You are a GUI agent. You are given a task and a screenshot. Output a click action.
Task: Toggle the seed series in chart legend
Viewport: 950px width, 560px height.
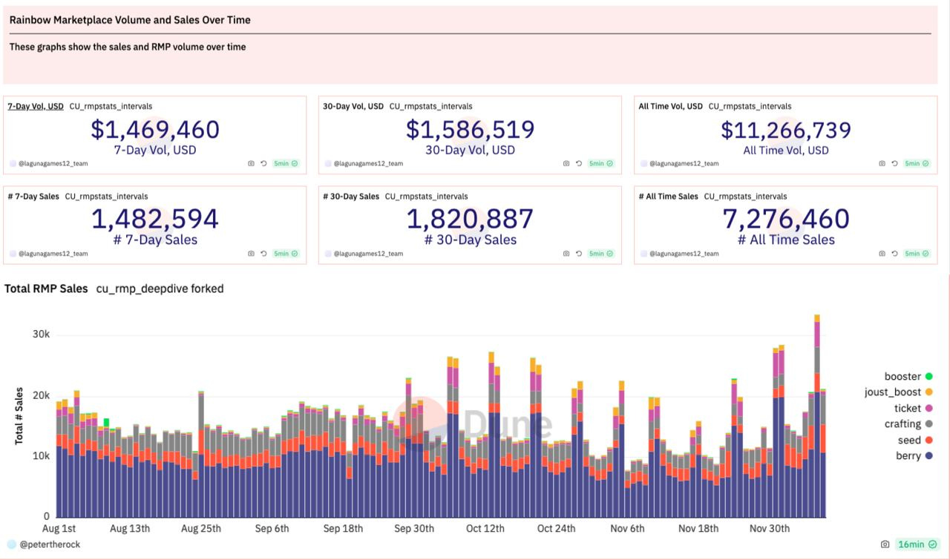[914, 441]
